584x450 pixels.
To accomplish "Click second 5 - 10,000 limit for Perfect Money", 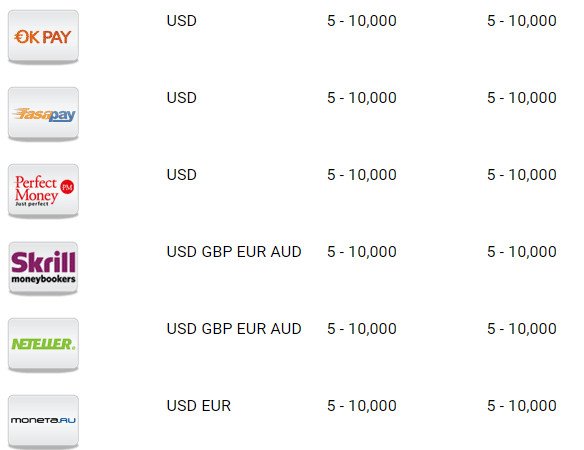I will click(522, 175).
